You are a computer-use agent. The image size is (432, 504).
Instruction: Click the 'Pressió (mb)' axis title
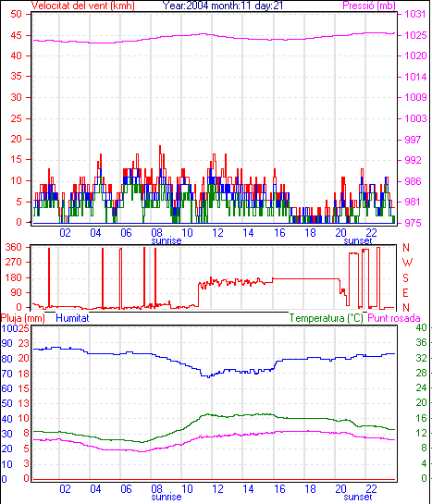coord(369,6)
